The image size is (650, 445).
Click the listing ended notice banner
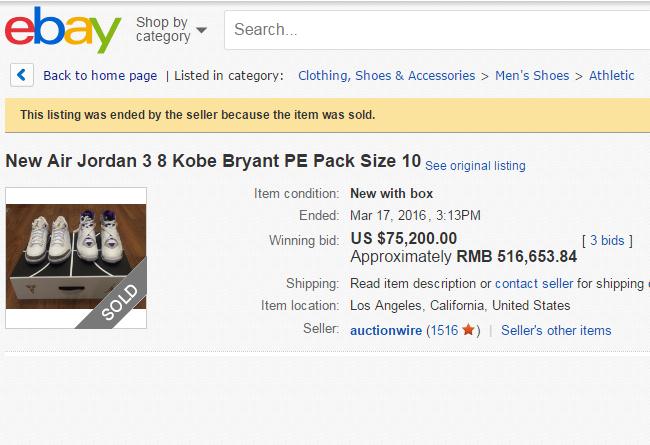[325, 115]
